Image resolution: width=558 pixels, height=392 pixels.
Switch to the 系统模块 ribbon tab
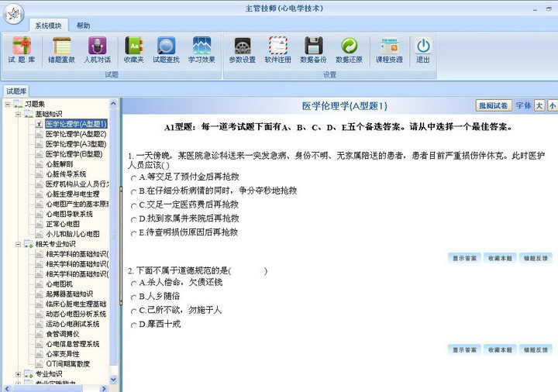pos(48,26)
